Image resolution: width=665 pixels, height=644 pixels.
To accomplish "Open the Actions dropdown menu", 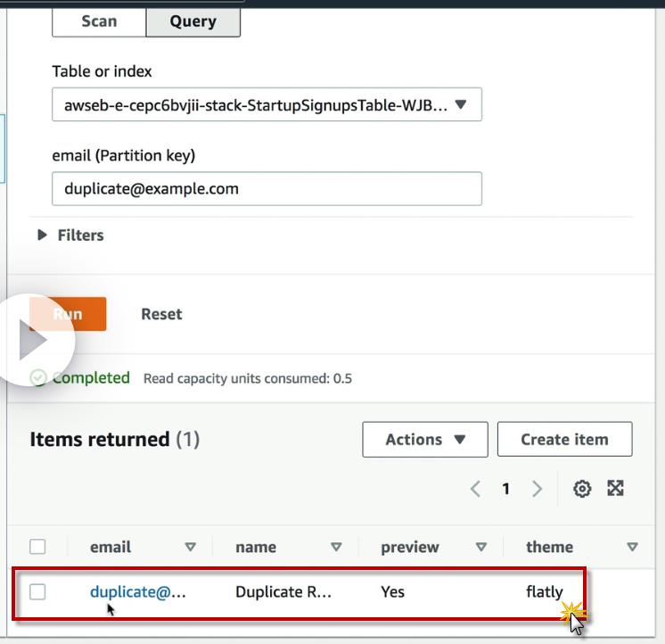I will [x=424, y=440].
